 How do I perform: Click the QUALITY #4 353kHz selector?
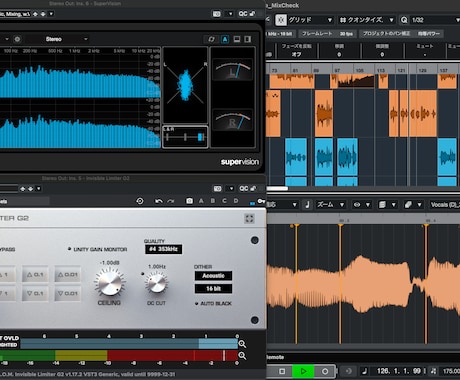[163, 249]
